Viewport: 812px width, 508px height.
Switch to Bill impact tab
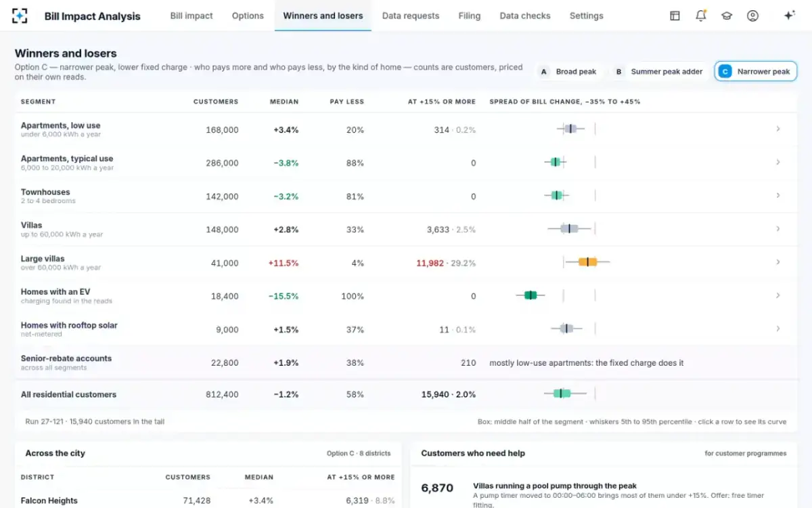191,16
